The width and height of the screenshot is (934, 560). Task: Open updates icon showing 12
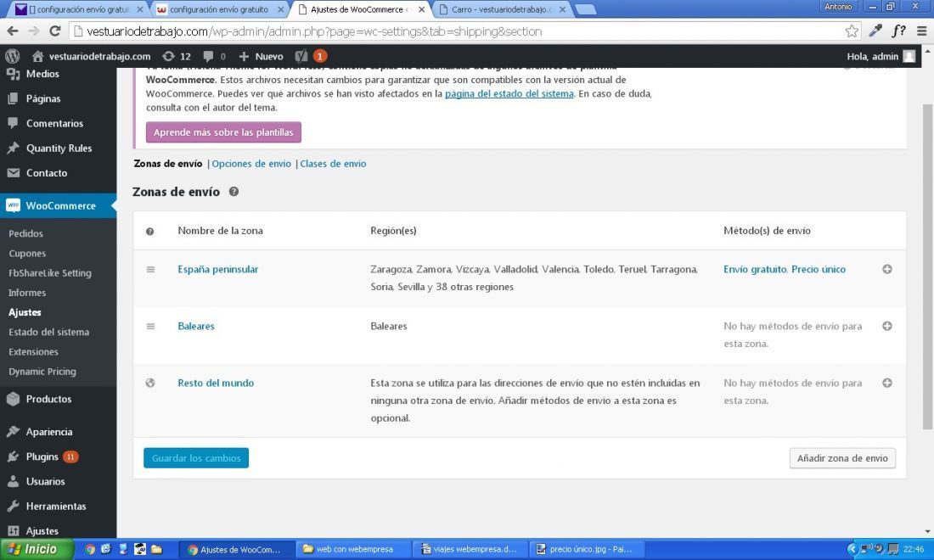177,56
